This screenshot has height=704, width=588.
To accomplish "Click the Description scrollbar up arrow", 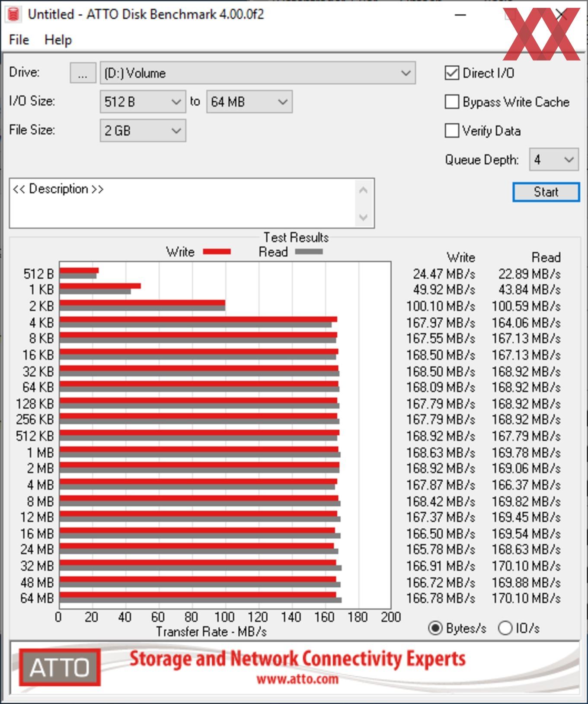I will (x=363, y=190).
